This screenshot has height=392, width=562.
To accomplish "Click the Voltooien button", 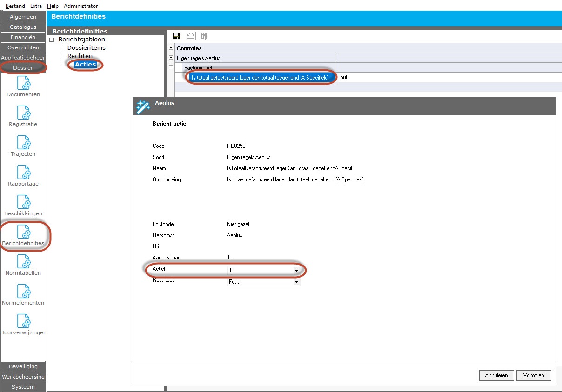I will pyautogui.click(x=533, y=375).
